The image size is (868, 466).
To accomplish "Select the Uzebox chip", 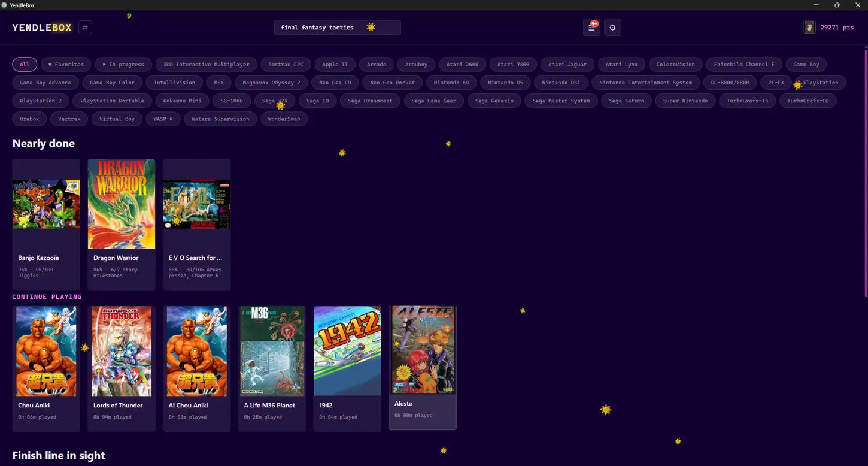I will 29,119.
